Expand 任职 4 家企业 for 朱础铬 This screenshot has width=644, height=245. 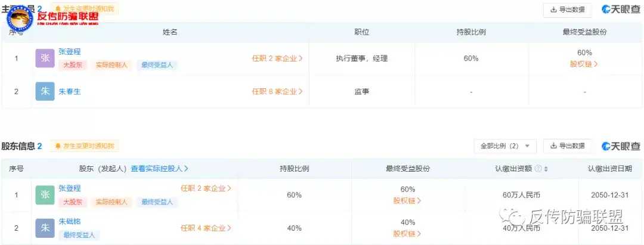(206, 228)
